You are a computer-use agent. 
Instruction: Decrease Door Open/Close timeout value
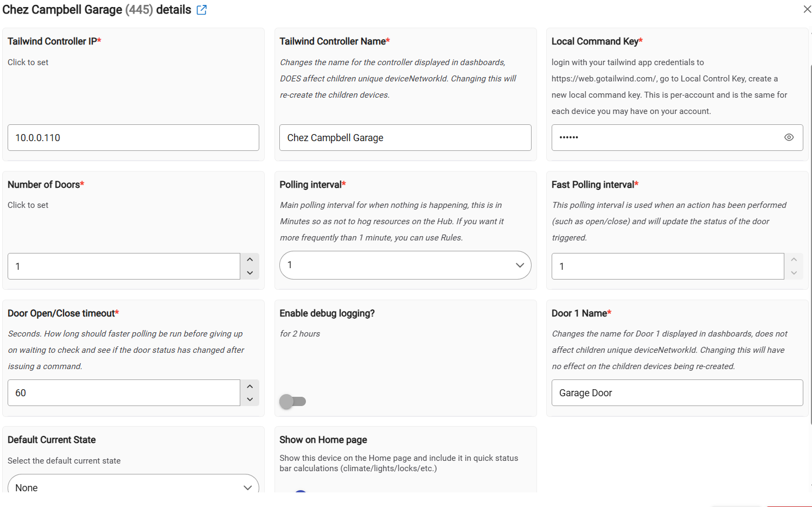pyautogui.click(x=250, y=400)
